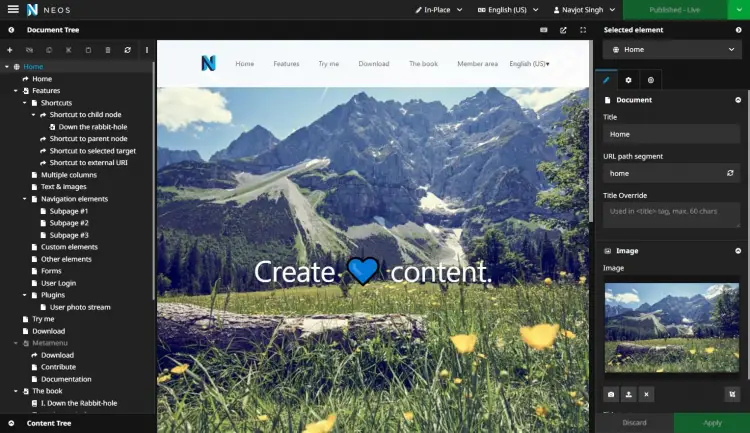Select Multiple columns in document tree

click(68, 175)
